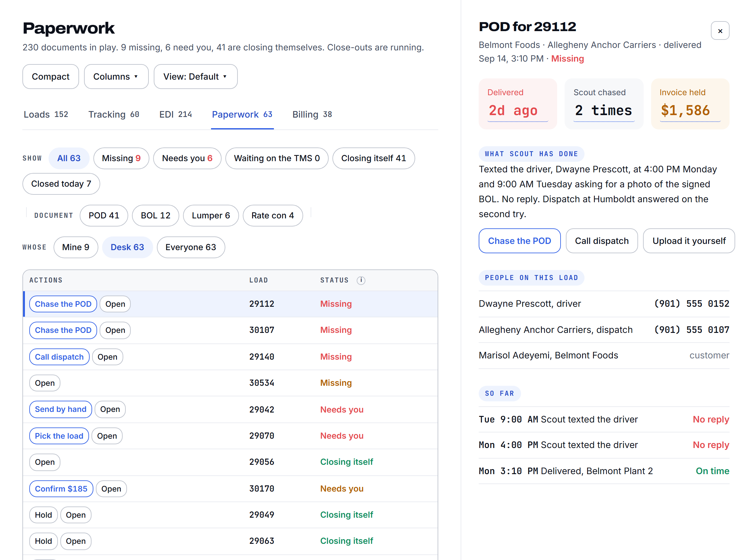Confirm $185 for load 30170

(x=61, y=489)
